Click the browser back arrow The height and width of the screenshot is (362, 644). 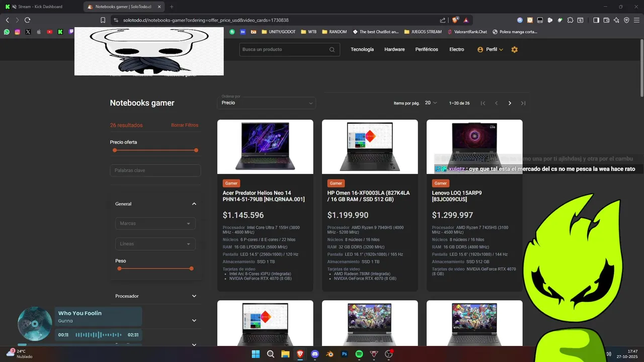pos(7,20)
